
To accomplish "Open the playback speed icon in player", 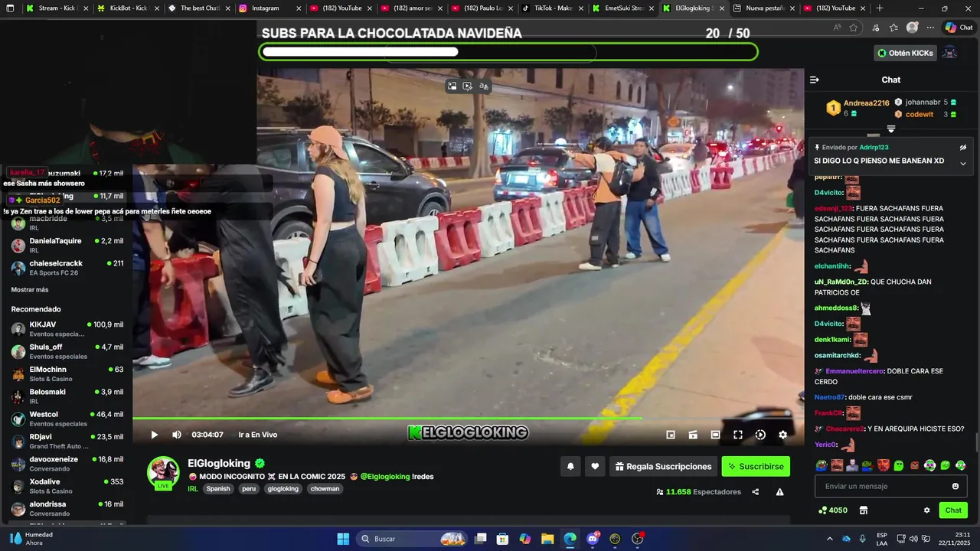I will coord(760,435).
